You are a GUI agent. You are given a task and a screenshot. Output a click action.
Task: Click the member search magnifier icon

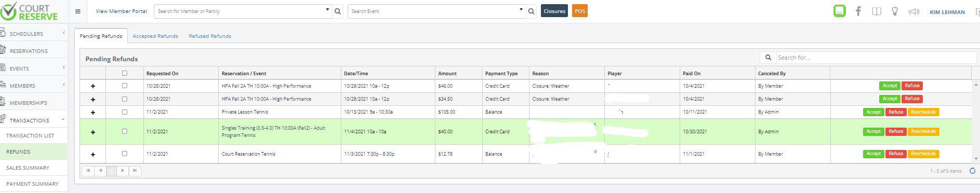(x=338, y=11)
